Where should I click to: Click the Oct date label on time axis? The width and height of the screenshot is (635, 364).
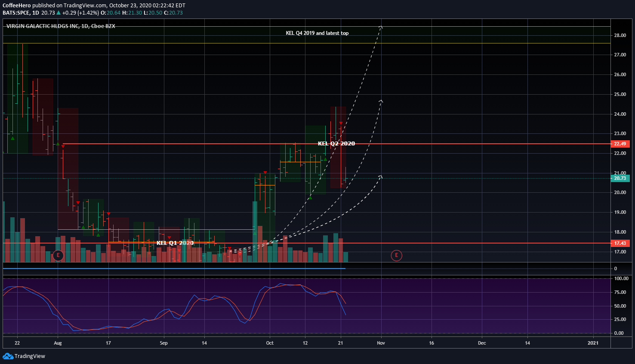click(270, 343)
